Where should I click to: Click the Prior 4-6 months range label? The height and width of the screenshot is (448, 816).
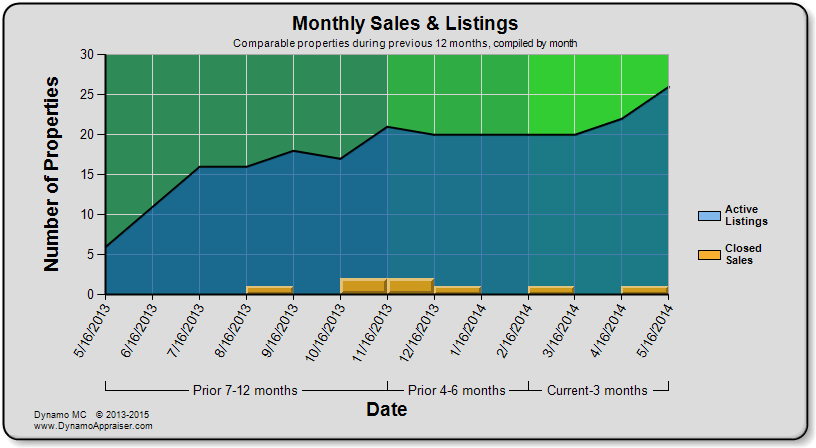click(x=456, y=390)
